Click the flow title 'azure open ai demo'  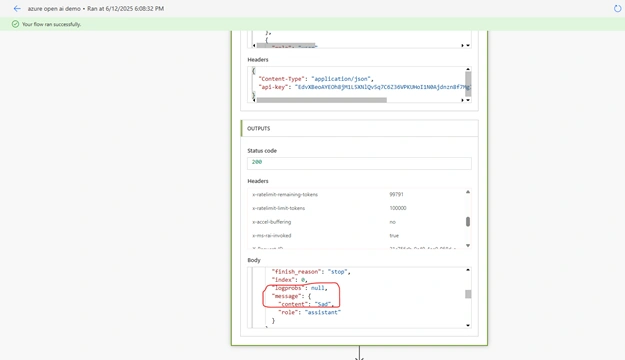click(54, 8)
